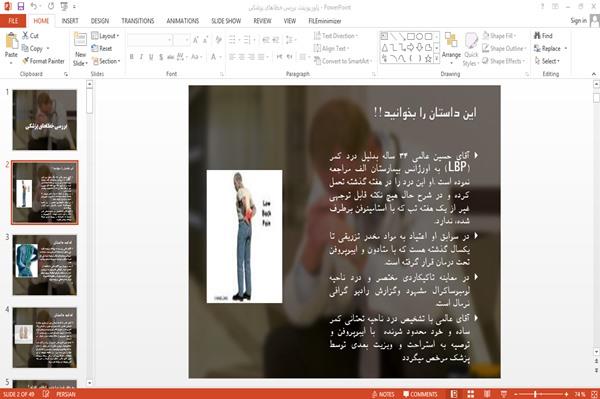Click Clear All Formatting icon
The height and width of the screenshot is (399, 600).
218,40
